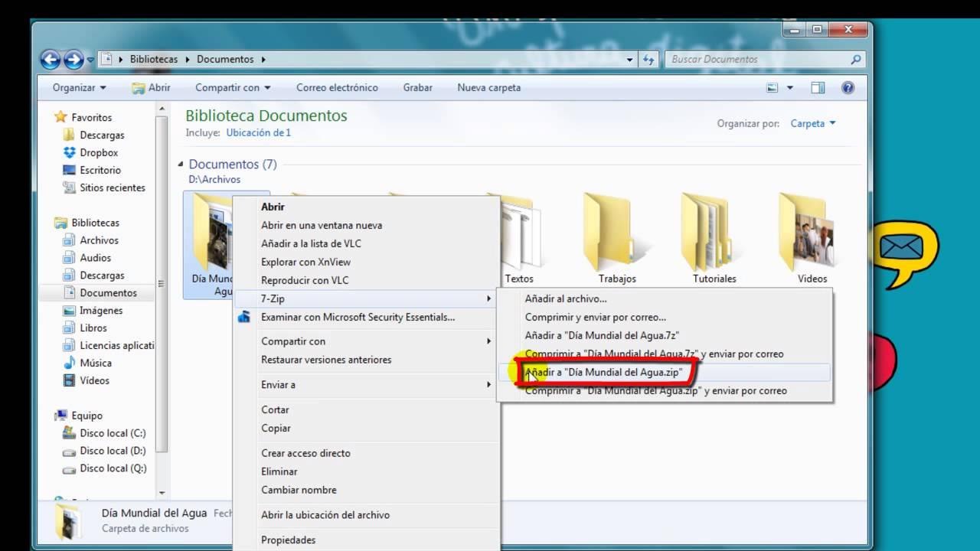Choose Añadir a la lista de VLC
Viewport: 980px width, 551px height.
310,243
